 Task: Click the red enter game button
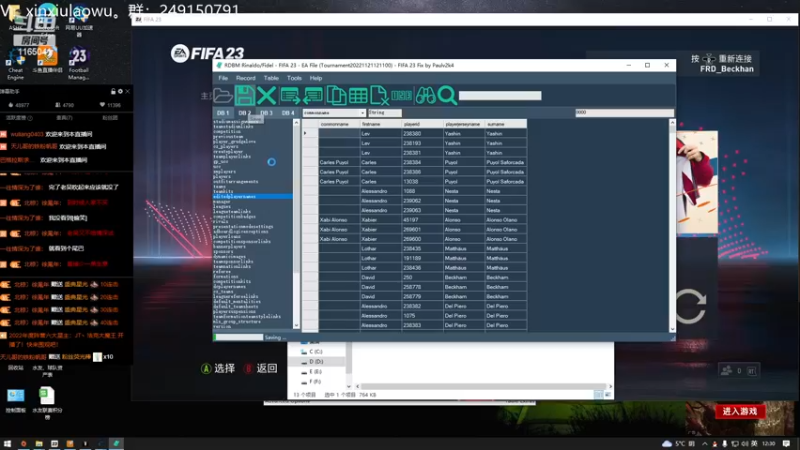coord(739,411)
